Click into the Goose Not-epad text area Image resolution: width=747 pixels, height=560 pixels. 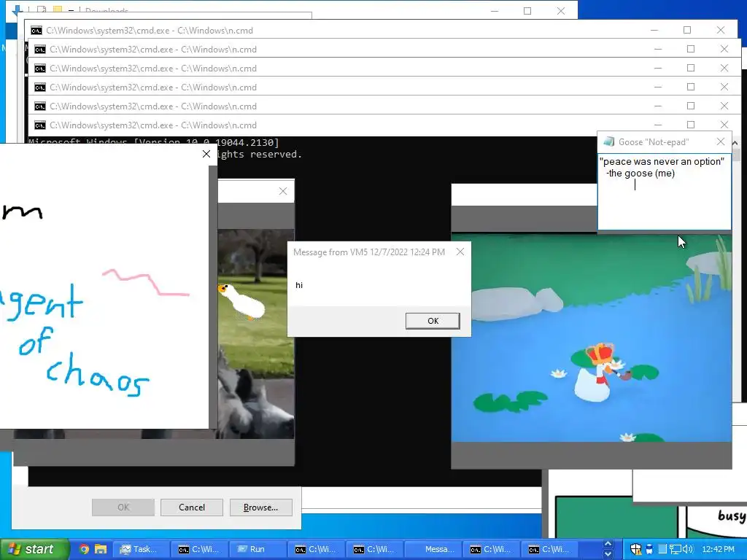tap(665, 192)
